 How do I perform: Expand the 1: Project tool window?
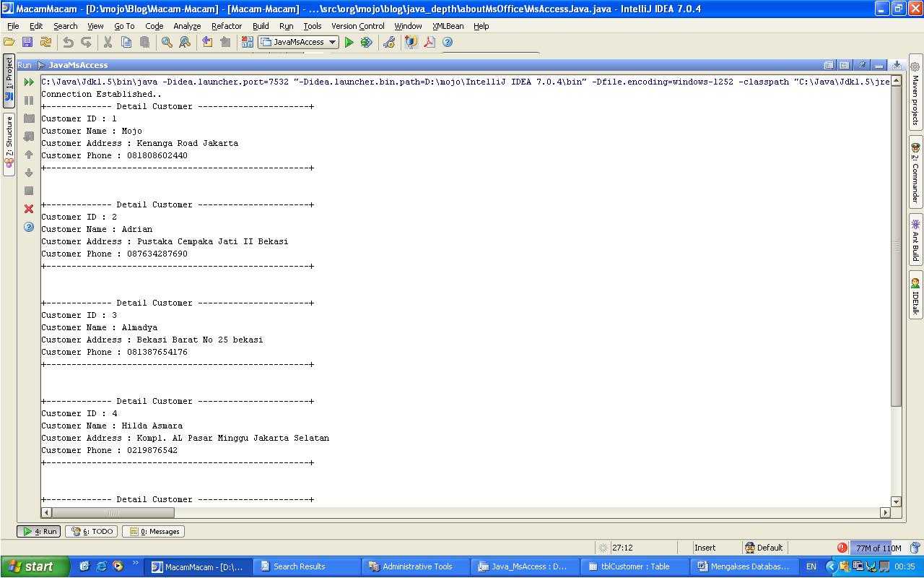coord(9,80)
